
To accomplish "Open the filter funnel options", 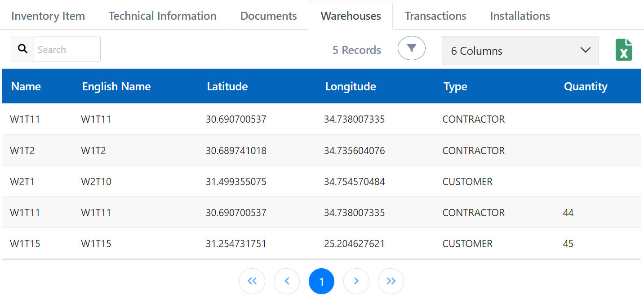I will [411, 49].
